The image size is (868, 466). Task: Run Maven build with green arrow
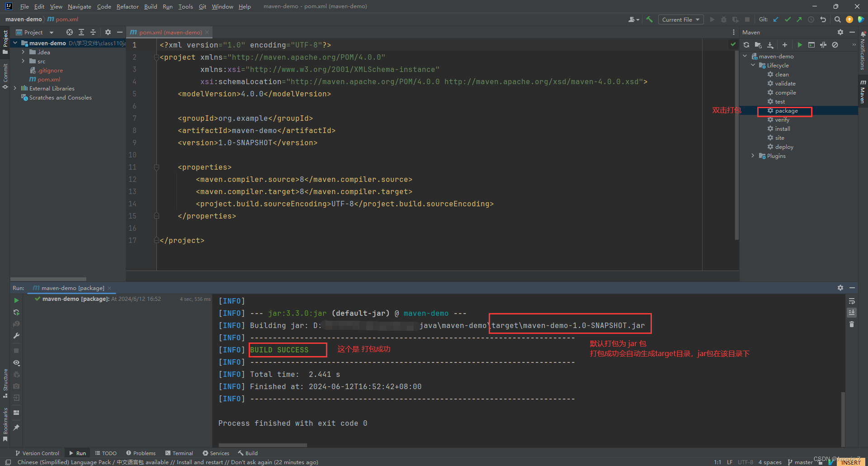[800, 45]
